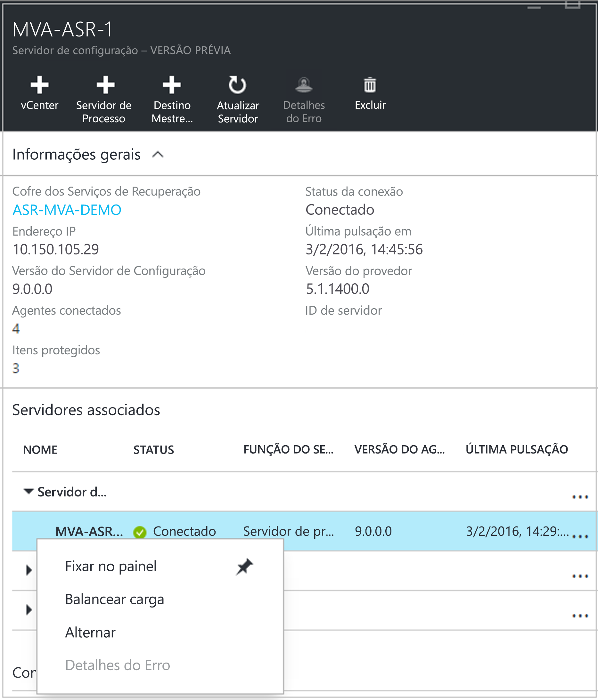Click the vCenter add icon
This screenshot has width=598, height=700.
coord(39,85)
